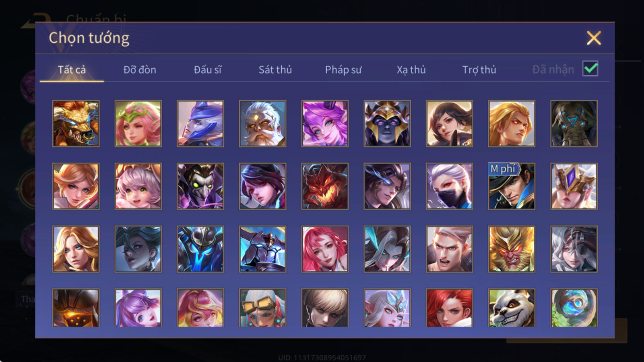Pick the pink-haired elf with leaf crown
The image size is (644, 362).
(x=138, y=123)
